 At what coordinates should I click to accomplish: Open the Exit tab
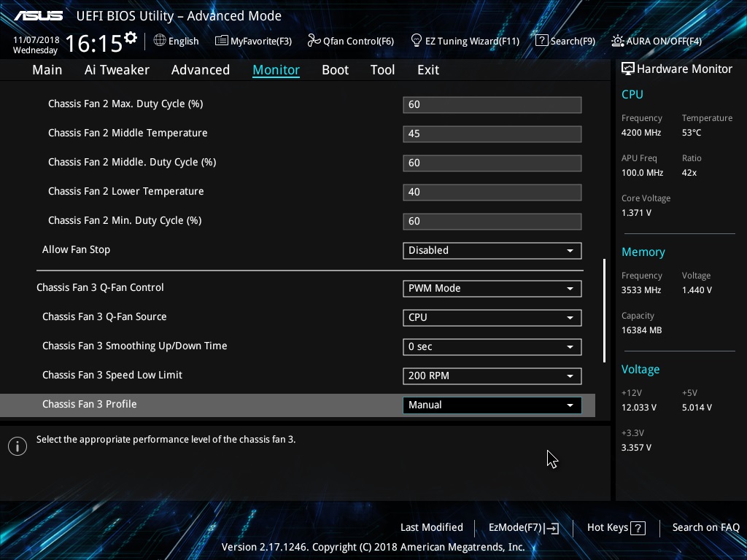428,70
